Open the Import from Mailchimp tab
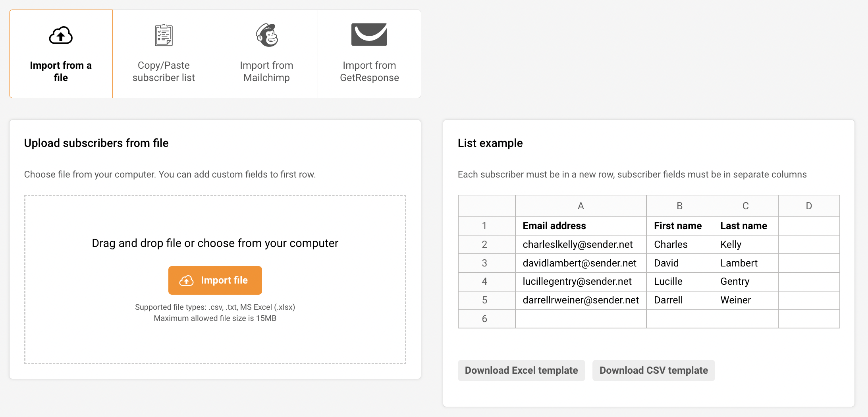Image resolution: width=868 pixels, height=417 pixels. point(266,71)
